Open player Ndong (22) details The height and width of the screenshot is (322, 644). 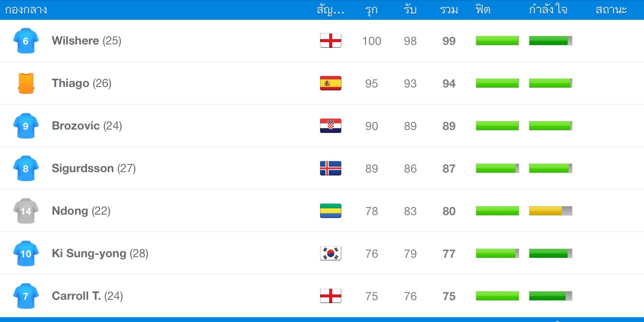(x=81, y=211)
